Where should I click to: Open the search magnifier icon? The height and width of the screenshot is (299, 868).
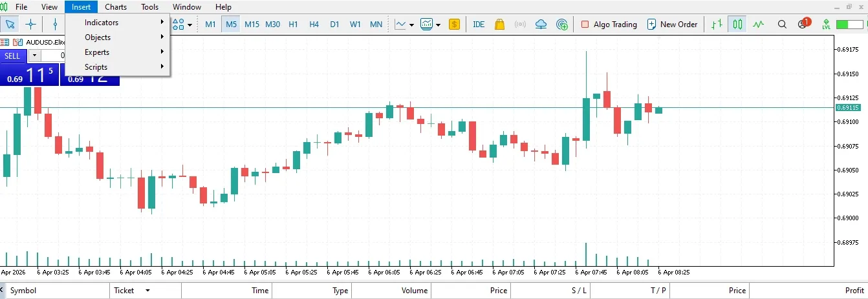782,25
